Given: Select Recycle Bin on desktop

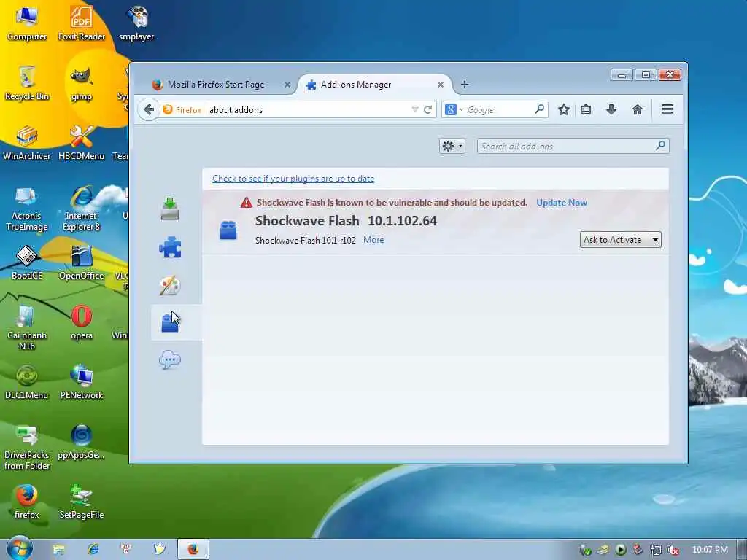Looking at the screenshot, I should click(x=27, y=83).
